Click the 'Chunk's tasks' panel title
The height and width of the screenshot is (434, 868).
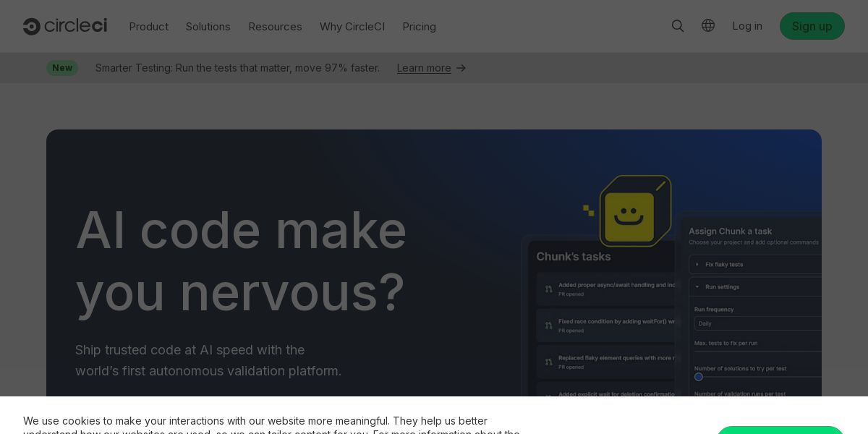pyautogui.click(x=574, y=257)
